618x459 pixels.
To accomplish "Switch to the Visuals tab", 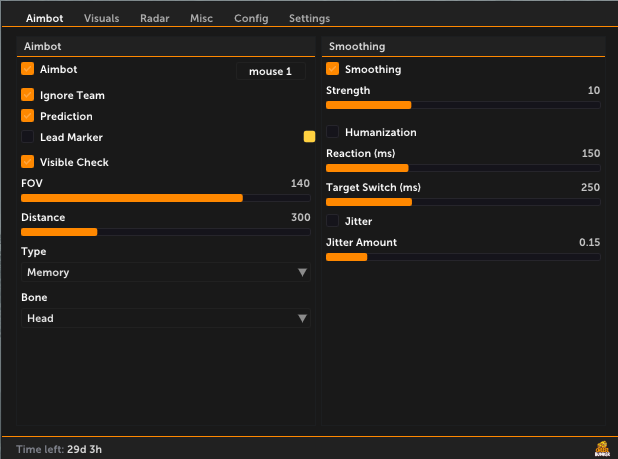I will (101, 18).
